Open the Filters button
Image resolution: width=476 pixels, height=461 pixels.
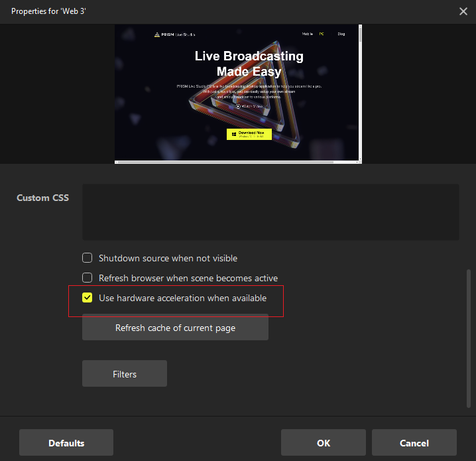[x=125, y=374]
